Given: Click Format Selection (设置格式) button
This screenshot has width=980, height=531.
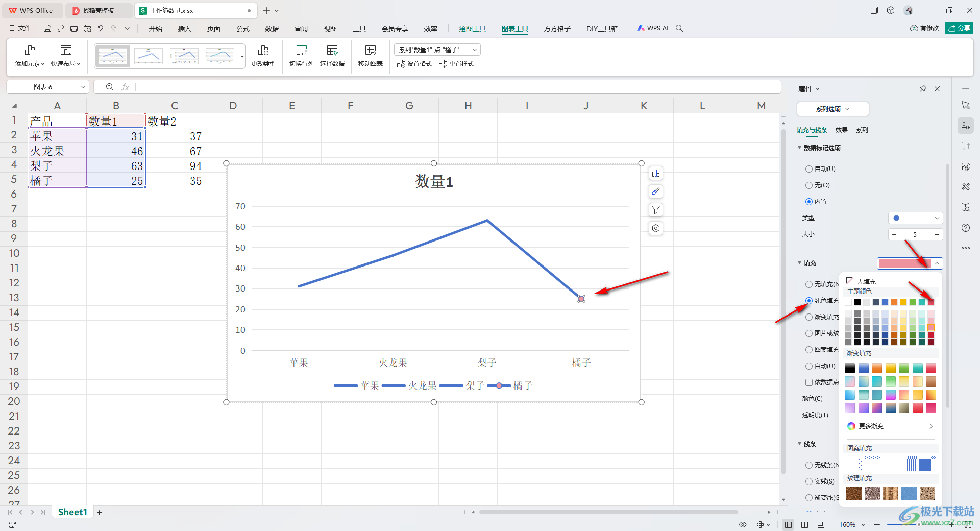Looking at the screenshot, I should click(x=414, y=64).
